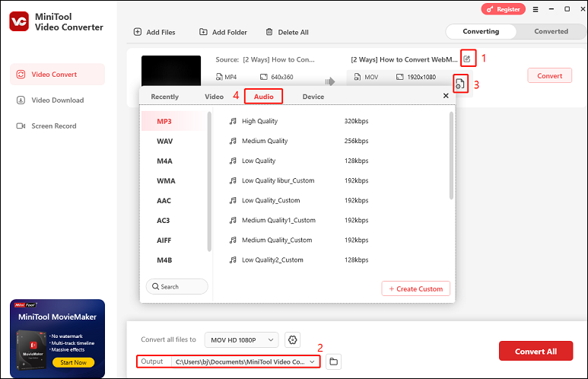The image size is (588, 379).
Task: Click the MiniTool Video Converter logo icon
Action: click(x=19, y=21)
